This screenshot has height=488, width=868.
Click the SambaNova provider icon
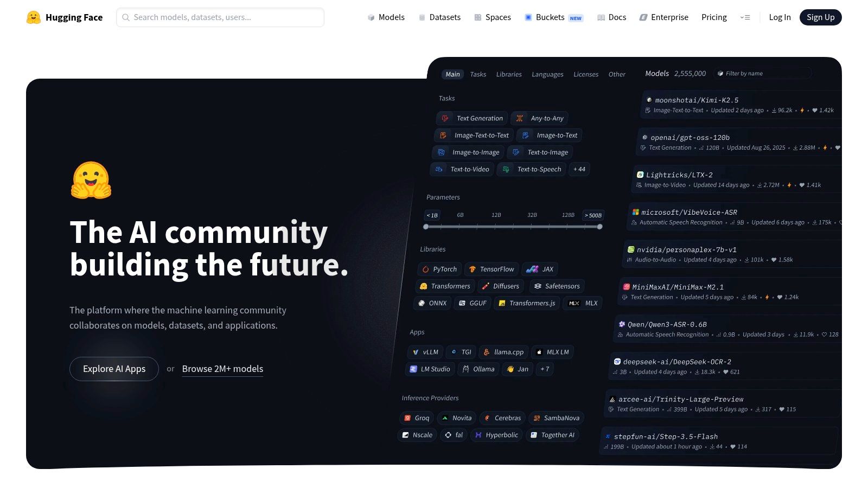click(537, 418)
